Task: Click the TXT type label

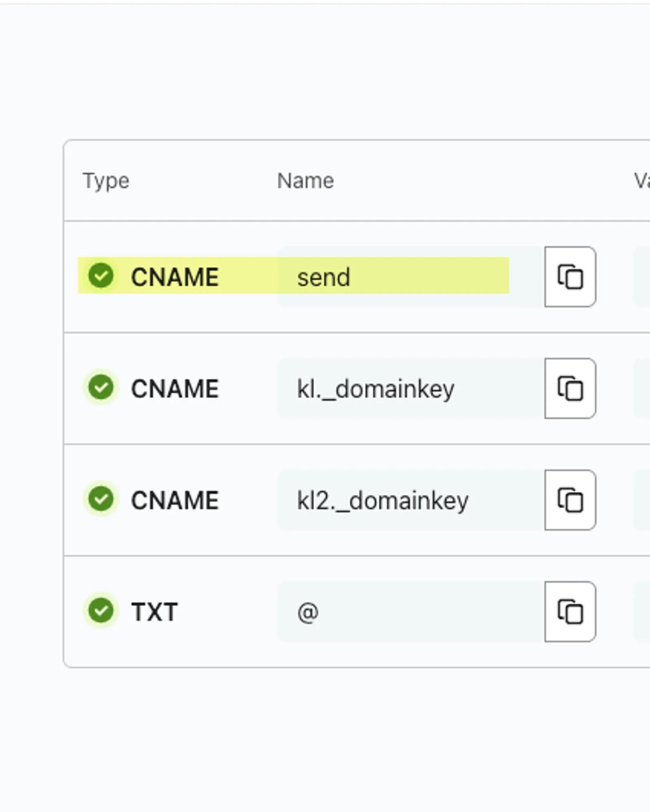Action: pos(154,611)
